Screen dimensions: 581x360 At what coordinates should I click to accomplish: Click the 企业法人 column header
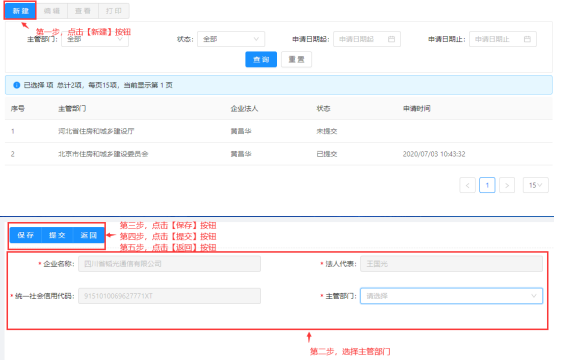[x=244, y=109]
